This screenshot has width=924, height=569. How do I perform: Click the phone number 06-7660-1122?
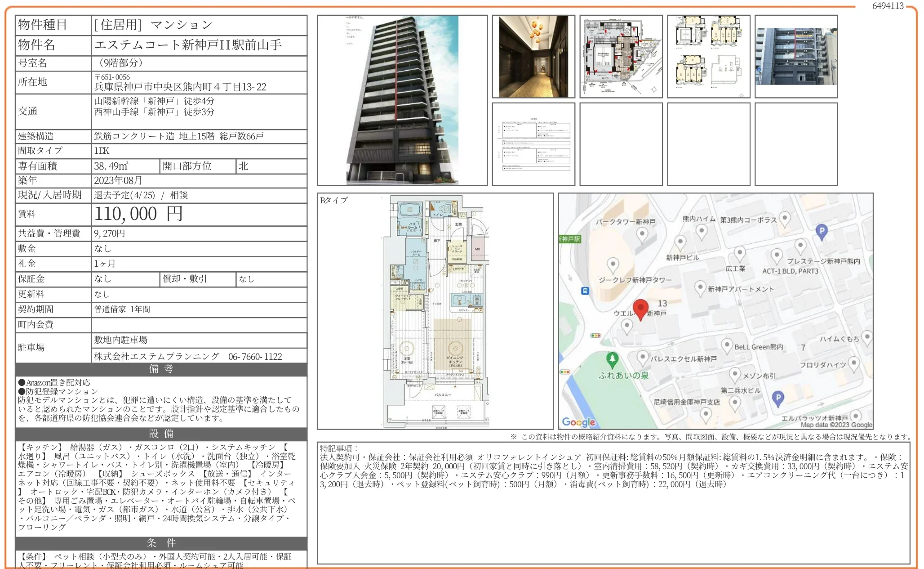tap(255, 357)
